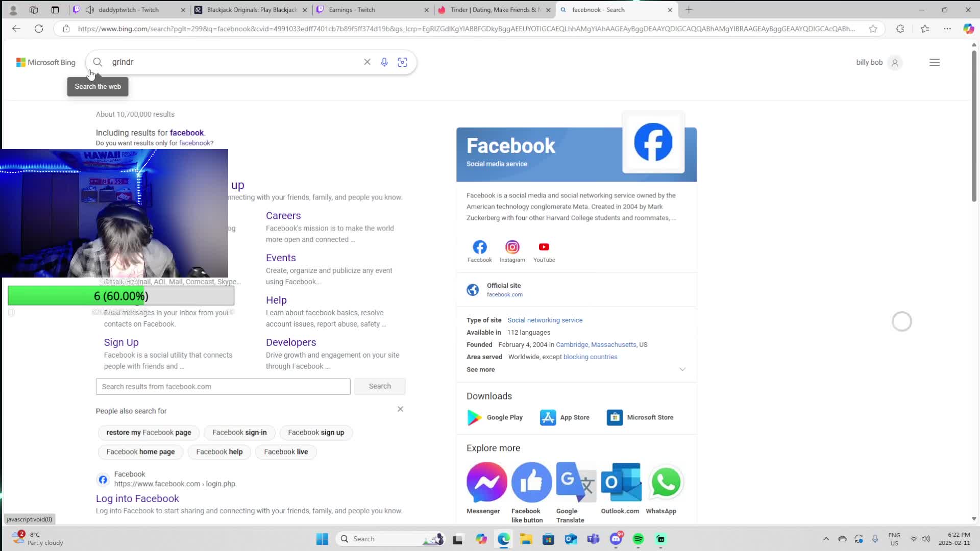
Task: Switch to the Blackjack Originals tab
Action: point(251,10)
